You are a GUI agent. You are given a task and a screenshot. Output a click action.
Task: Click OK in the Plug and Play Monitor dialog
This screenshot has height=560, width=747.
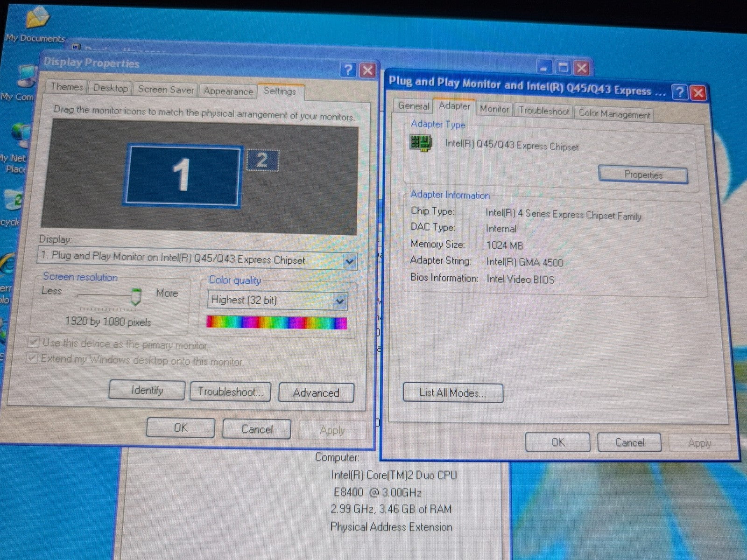point(558,442)
